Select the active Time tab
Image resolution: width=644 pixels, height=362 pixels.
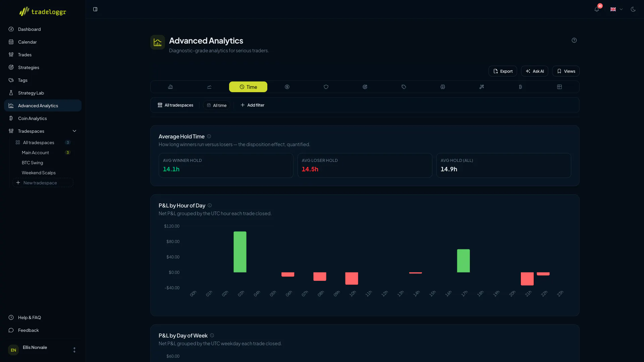248,87
